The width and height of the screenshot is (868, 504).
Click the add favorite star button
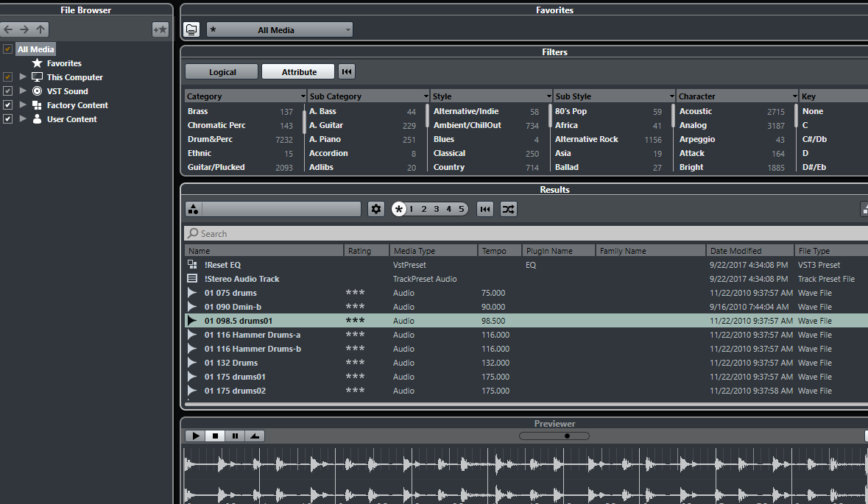[x=160, y=29]
